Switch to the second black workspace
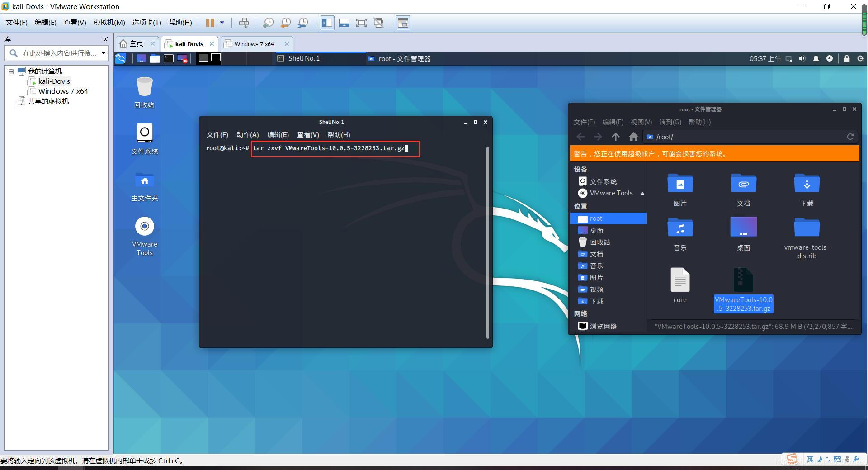This screenshot has width=868, height=470. point(216,57)
